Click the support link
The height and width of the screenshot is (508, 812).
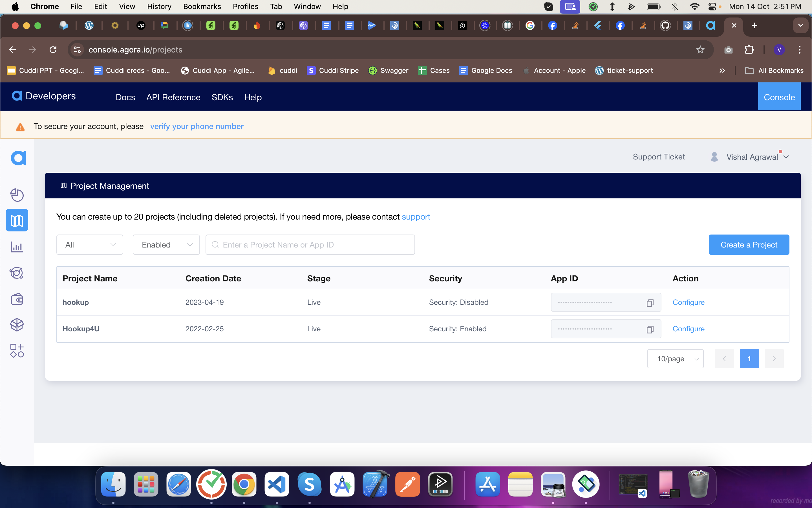416,217
